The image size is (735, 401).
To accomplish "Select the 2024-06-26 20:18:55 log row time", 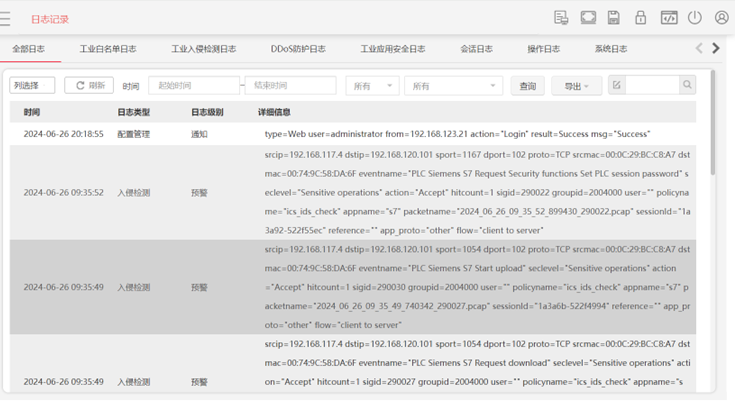I will 63,134.
